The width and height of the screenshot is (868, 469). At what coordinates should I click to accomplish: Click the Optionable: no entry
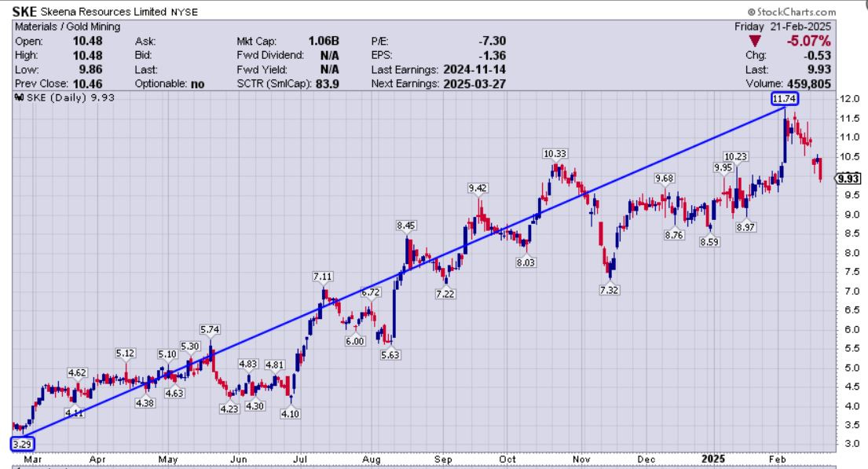tap(170, 83)
